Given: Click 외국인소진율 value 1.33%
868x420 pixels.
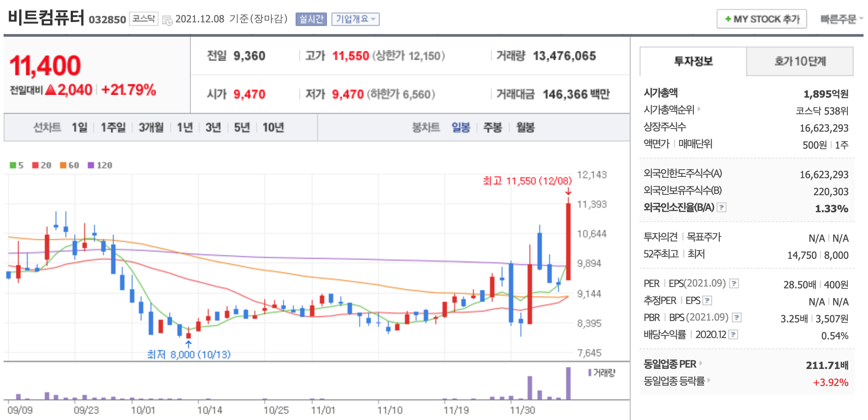Looking at the screenshot, I should coord(832,209).
